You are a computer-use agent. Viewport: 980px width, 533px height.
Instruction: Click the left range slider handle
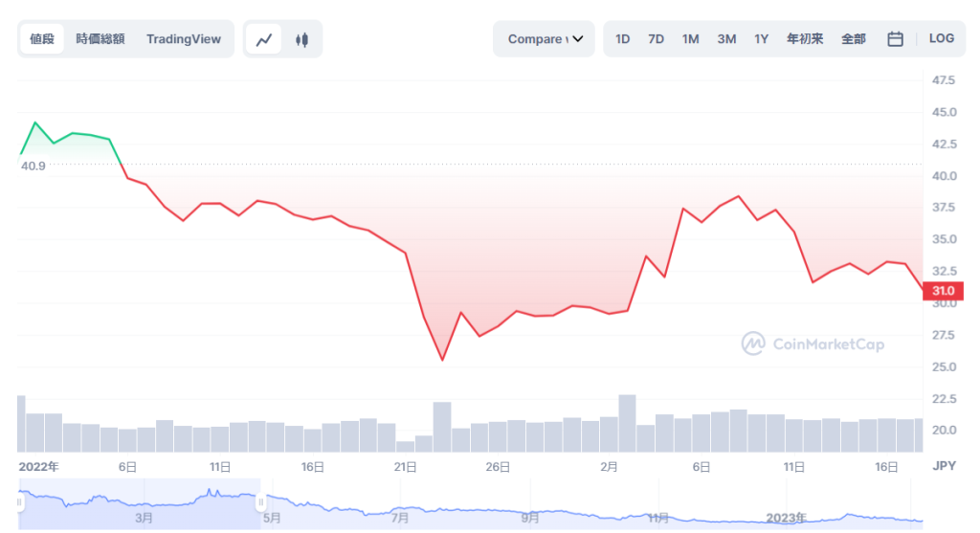point(18,503)
